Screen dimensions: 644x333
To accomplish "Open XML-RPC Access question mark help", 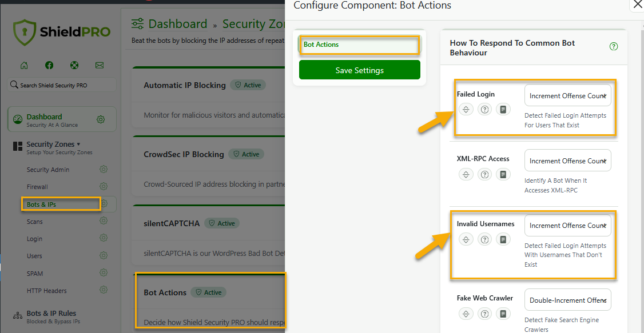I will 484,174.
